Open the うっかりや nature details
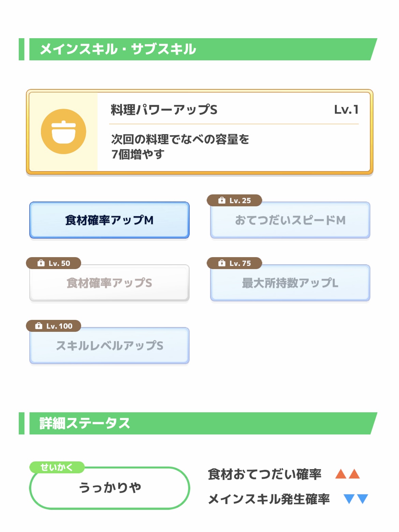 109,488
